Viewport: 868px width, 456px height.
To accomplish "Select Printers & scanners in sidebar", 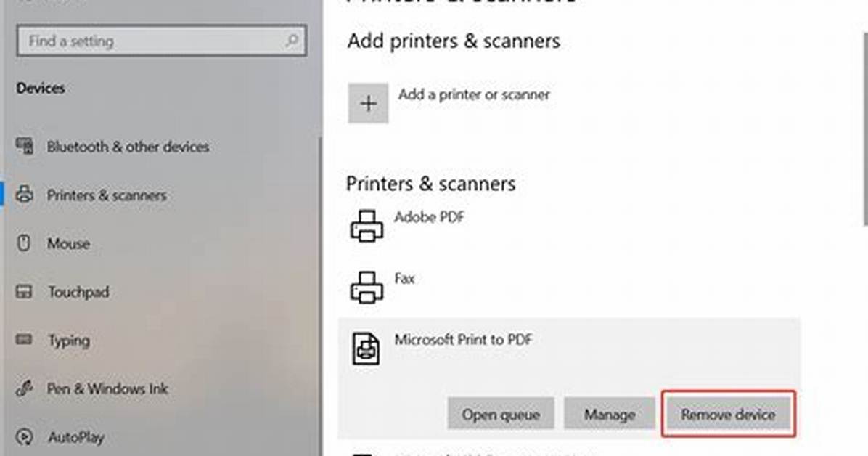I will tap(107, 195).
